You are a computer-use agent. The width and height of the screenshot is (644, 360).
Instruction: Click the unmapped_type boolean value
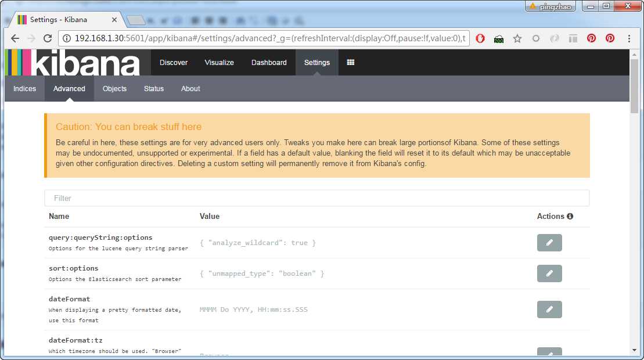click(x=262, y=274)
